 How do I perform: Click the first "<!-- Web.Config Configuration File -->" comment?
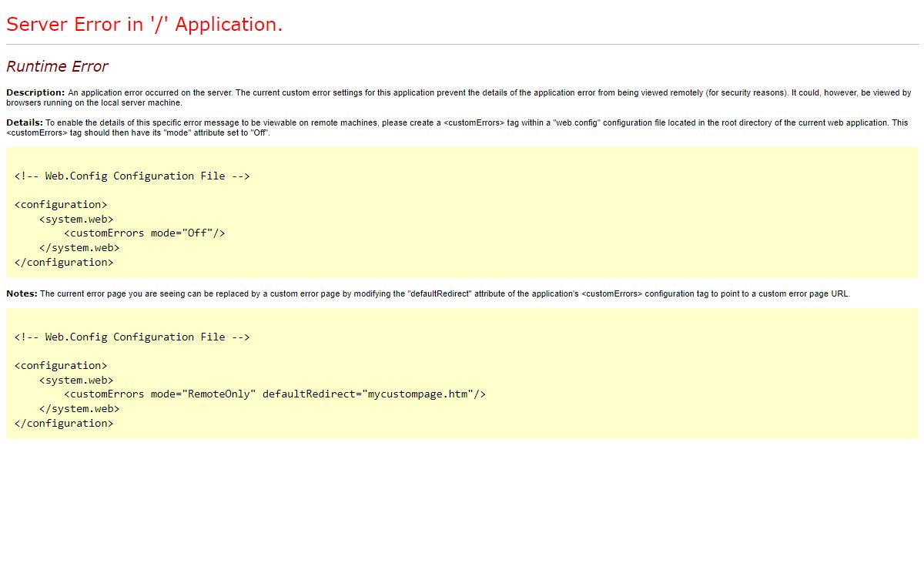tap(132, 176)
